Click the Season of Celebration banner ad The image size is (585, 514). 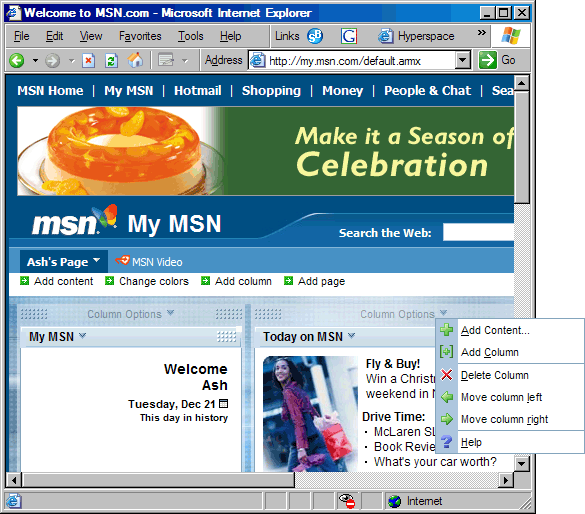click(x=265, y=151)
